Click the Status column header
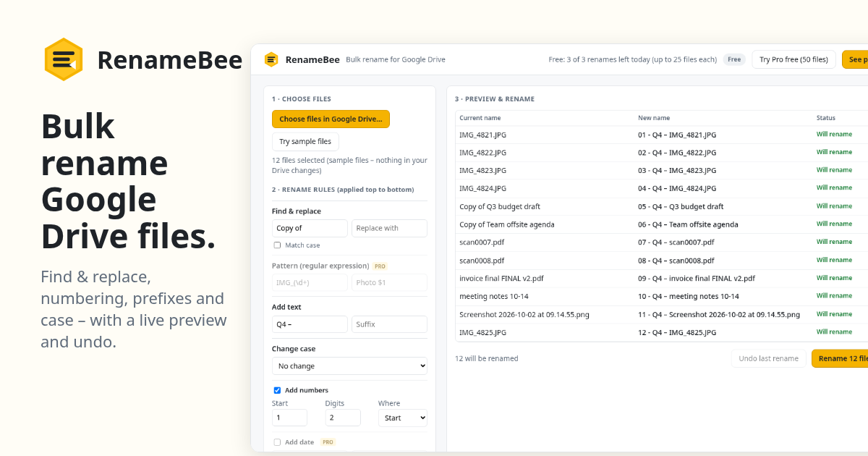 coord(826,118)
